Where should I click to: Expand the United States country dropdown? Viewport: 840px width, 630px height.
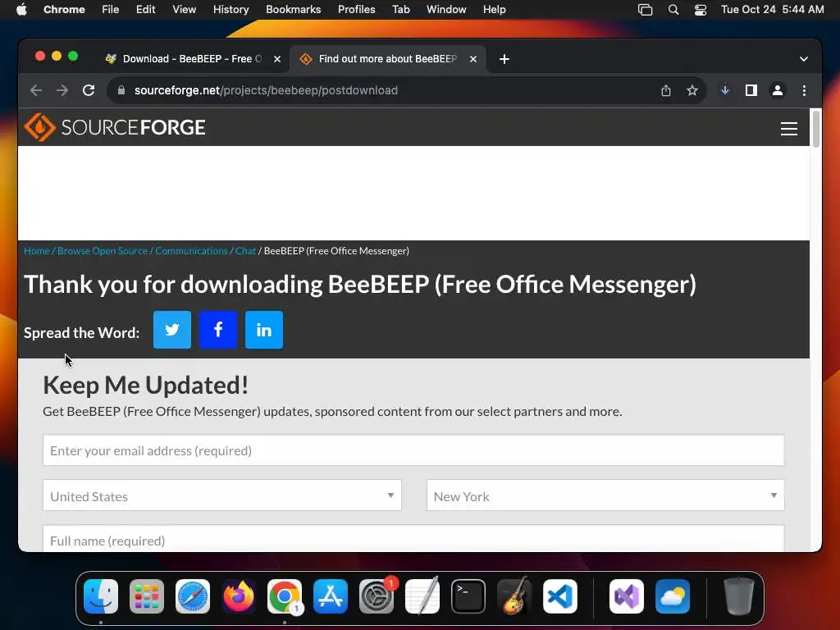coord(221,495)
